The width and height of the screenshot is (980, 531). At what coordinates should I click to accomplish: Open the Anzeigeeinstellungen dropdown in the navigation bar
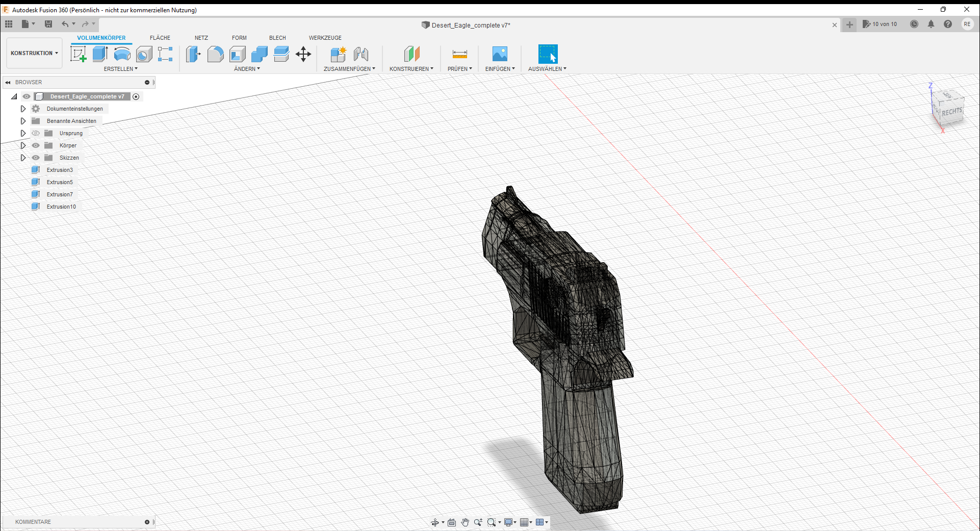510,522
